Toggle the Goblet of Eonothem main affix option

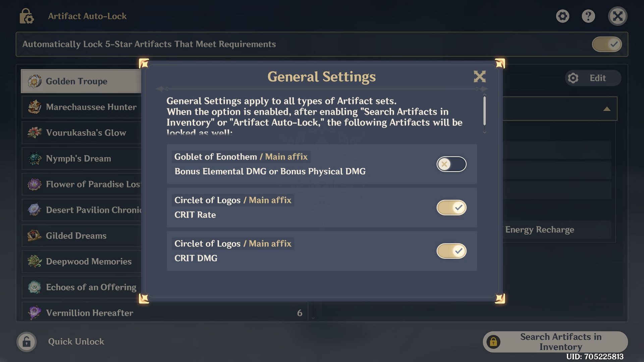pos(451,164)
